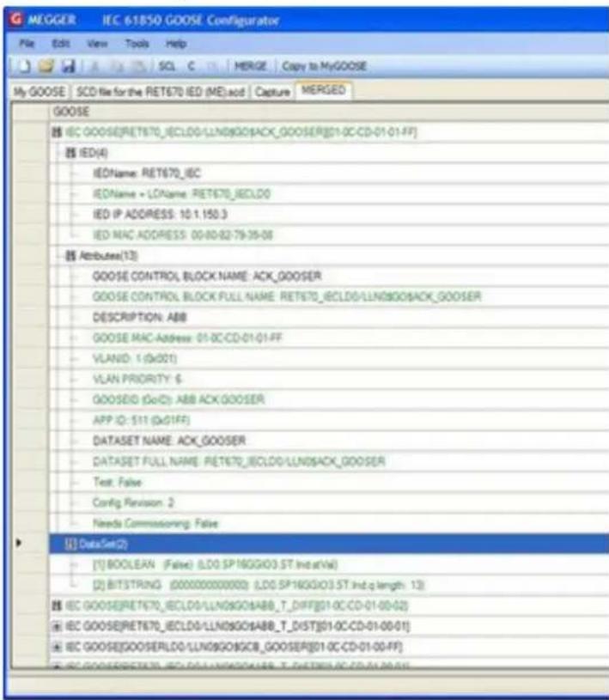The width and height of the screenshot is (609, 700).
Task: Open the Tools menu
Action: pyautogui.click(x=137, y=43)
